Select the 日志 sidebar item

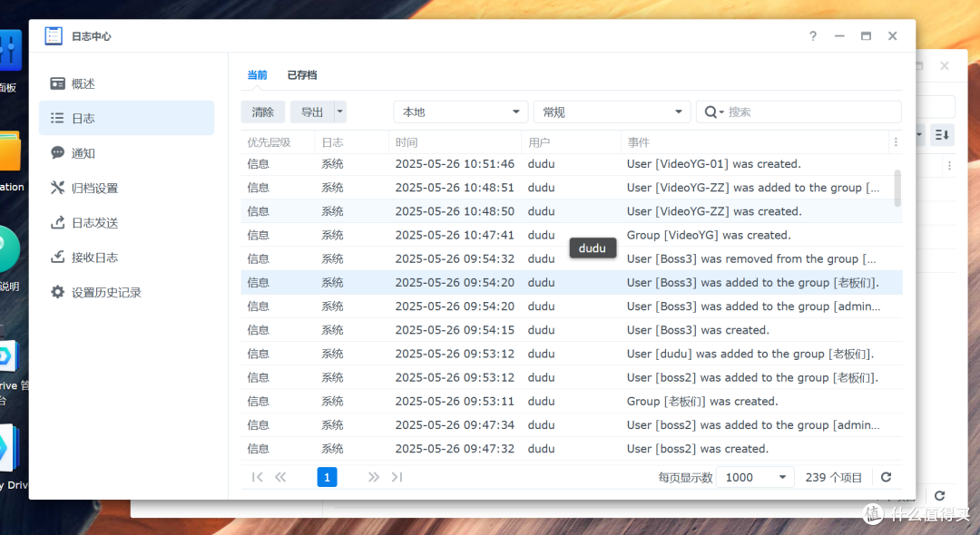(125, 118)
